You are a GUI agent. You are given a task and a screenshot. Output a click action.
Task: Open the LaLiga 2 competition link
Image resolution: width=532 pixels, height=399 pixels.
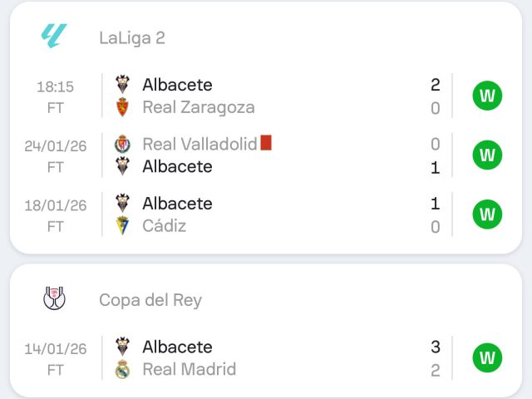[x=131, y=37]
